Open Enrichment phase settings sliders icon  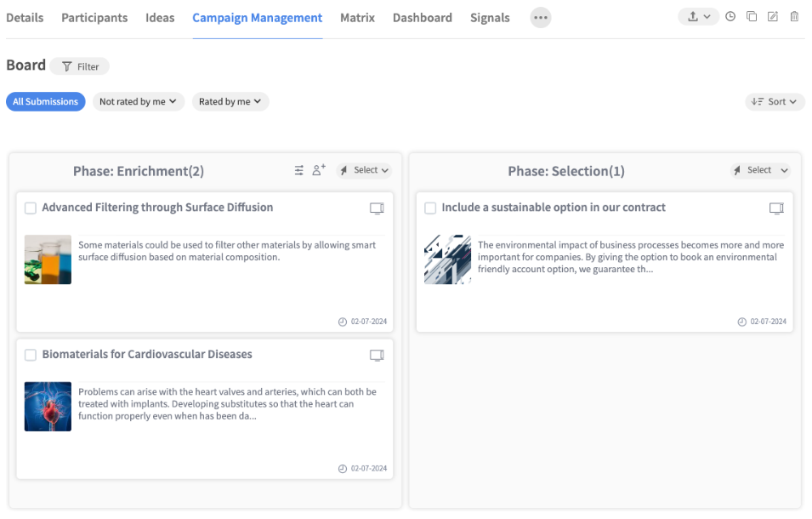point(299,170)
